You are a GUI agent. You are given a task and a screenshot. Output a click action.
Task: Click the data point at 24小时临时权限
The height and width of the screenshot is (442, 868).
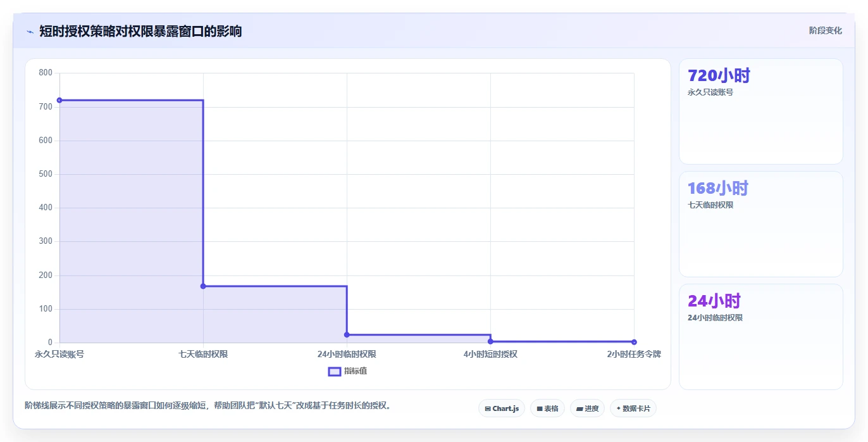(x=347, y=334)
